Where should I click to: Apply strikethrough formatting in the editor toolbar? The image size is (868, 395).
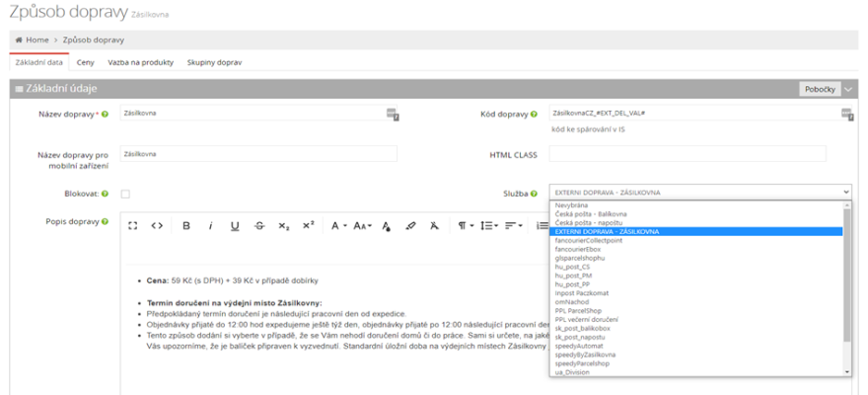tap(259, 225)
